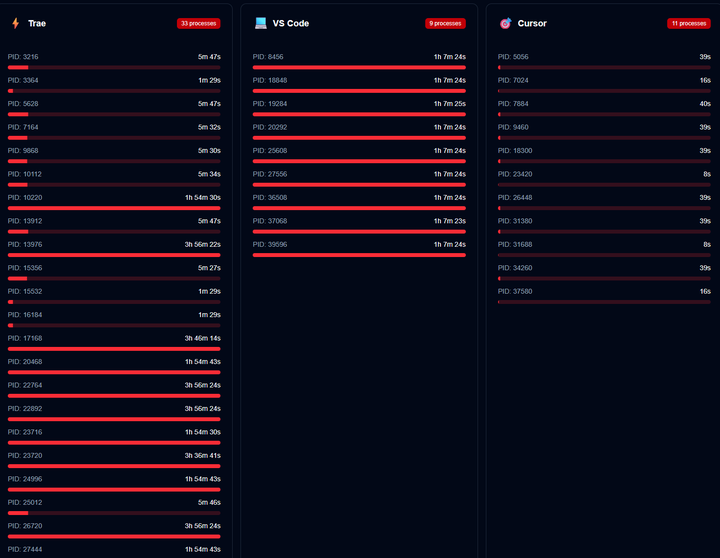Select PID: 3364 label
This screenshot has height=558, width=720.
click(23, 80)
